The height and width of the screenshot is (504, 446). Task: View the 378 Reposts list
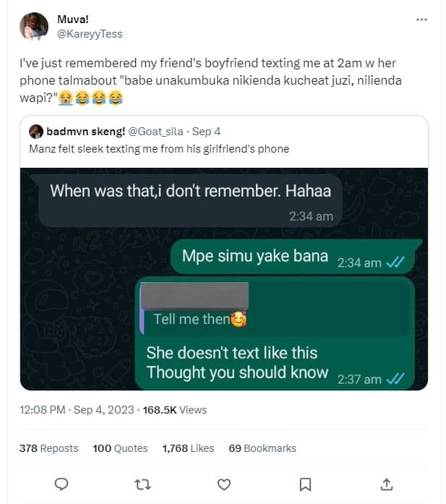point(48,448)
